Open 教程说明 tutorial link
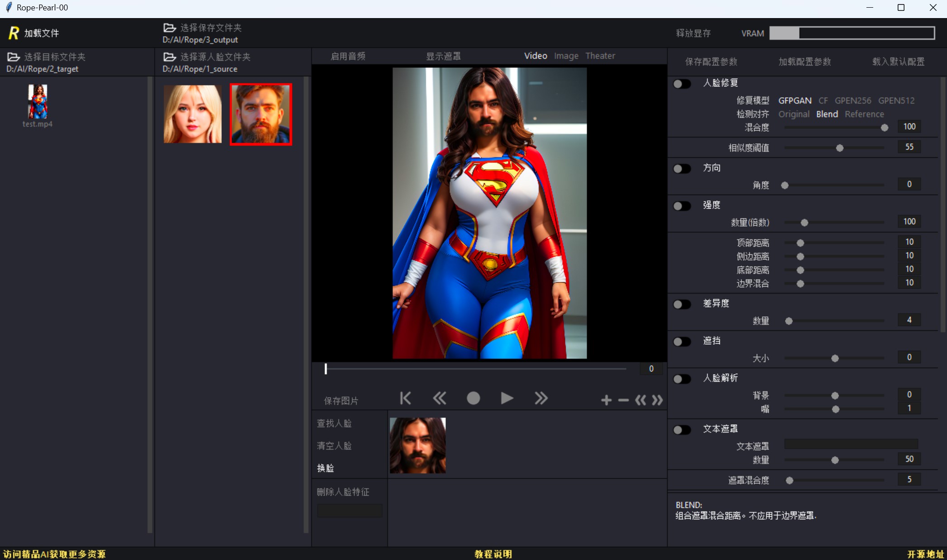The height and width of the screenshot is (560, 947). [x=493, y=554]
